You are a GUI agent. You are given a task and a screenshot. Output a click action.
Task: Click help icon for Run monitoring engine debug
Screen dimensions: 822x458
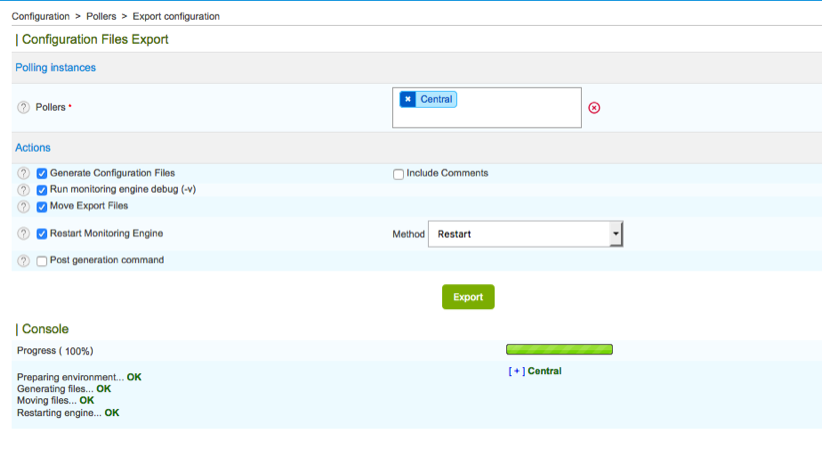23,189
